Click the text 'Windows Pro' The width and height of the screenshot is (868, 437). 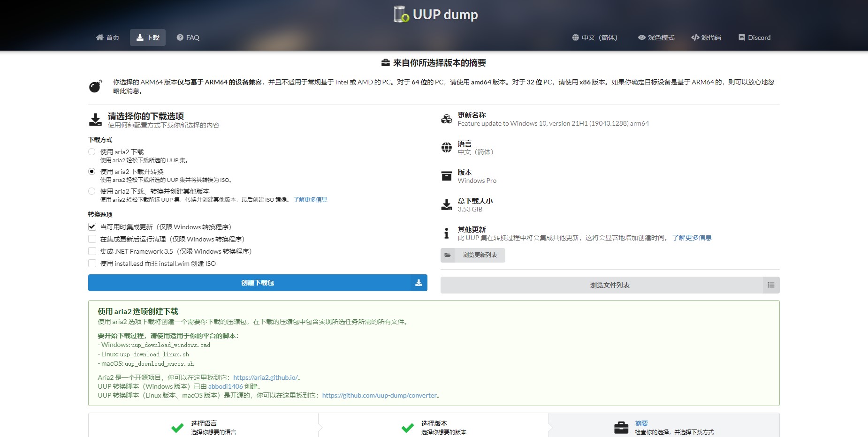tap(477, 181)
